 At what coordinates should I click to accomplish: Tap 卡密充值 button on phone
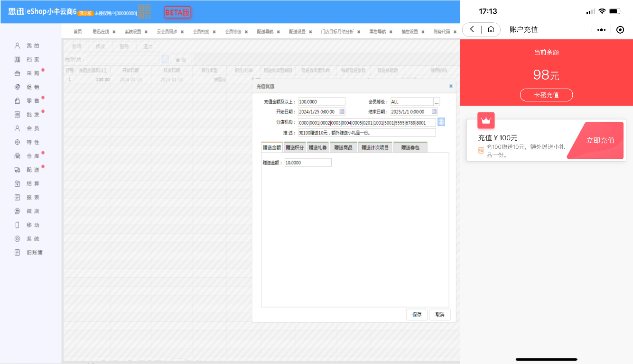pyautogui.click(x=546, y=95)
